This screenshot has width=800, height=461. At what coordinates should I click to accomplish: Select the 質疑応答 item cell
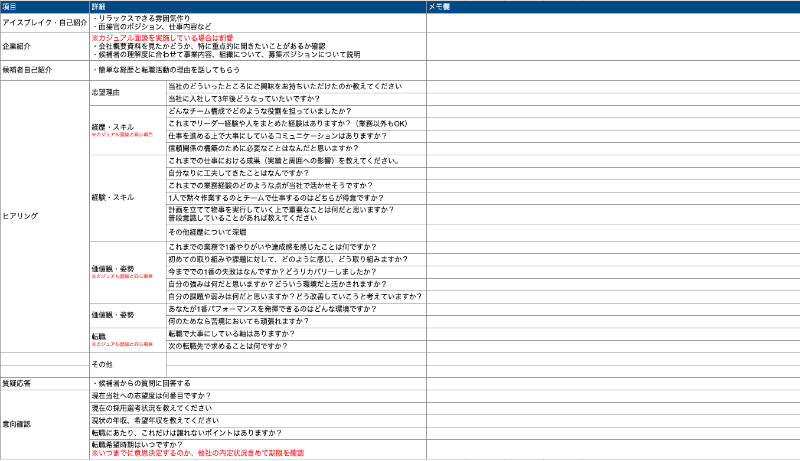click(44, 383)
